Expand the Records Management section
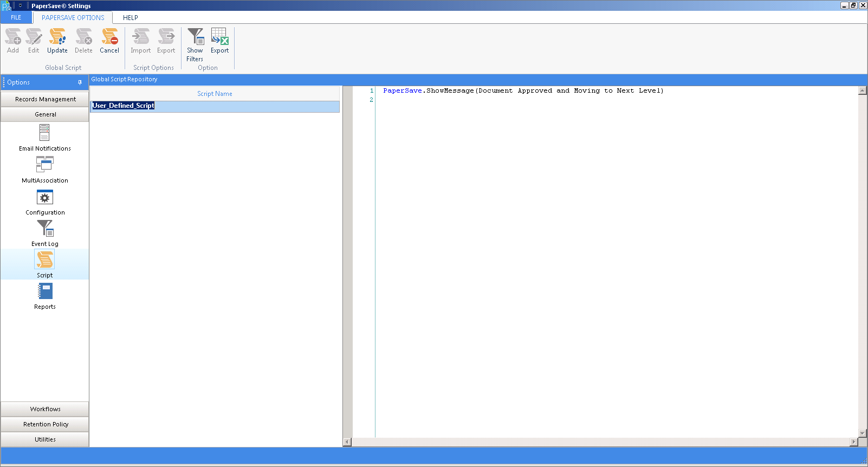The width and height of the screenshot is (868, 467). [45, 99]
